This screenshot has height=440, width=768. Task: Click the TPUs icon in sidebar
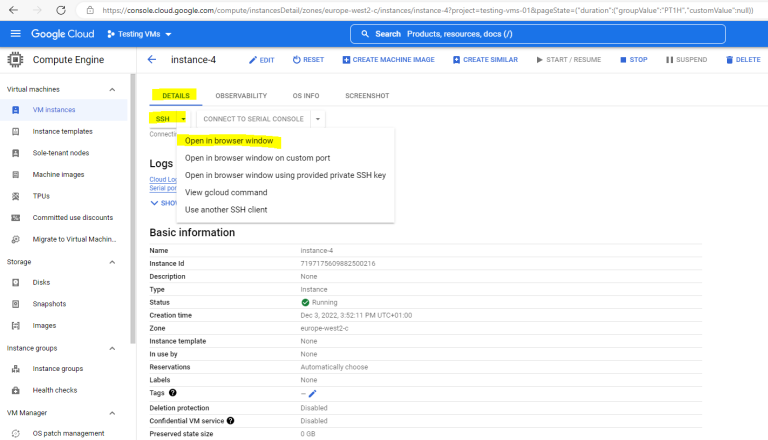point(16,196)
